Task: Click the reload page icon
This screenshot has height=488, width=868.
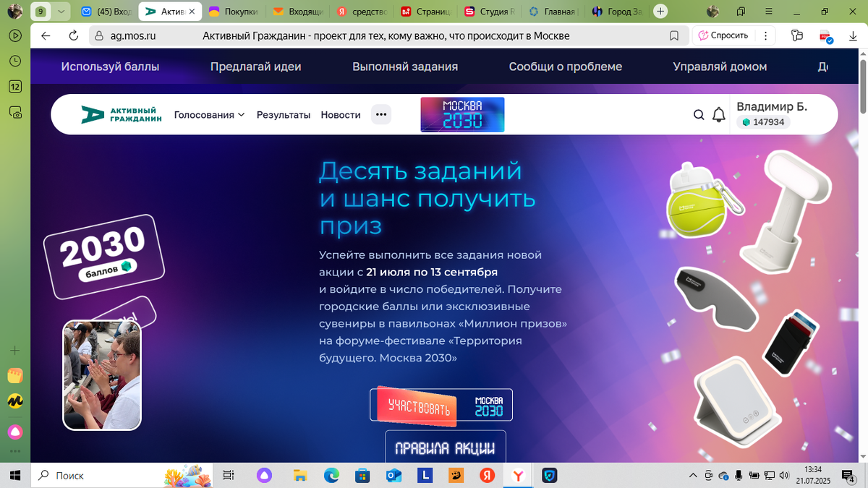Action: pos(73,35)
